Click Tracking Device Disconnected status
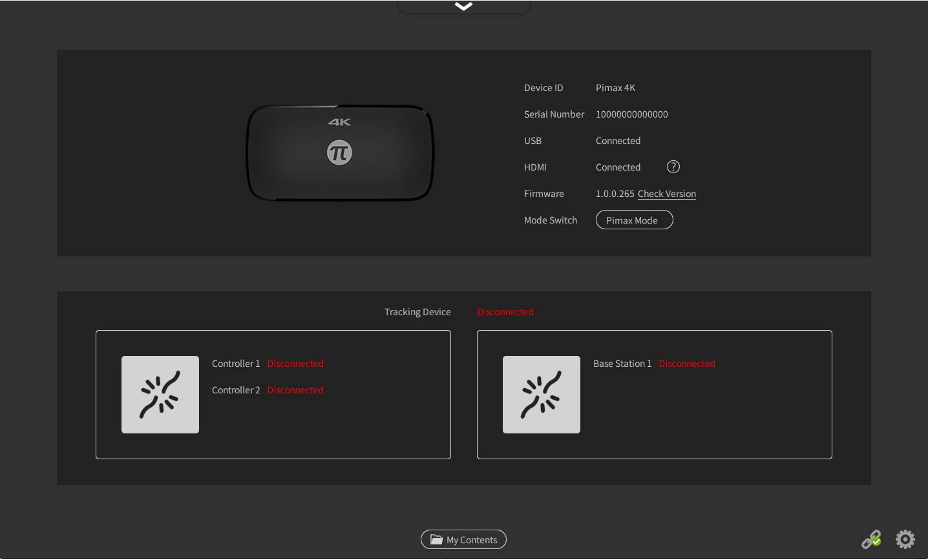The height and width of the screenshot is (560, 928). 505,312
